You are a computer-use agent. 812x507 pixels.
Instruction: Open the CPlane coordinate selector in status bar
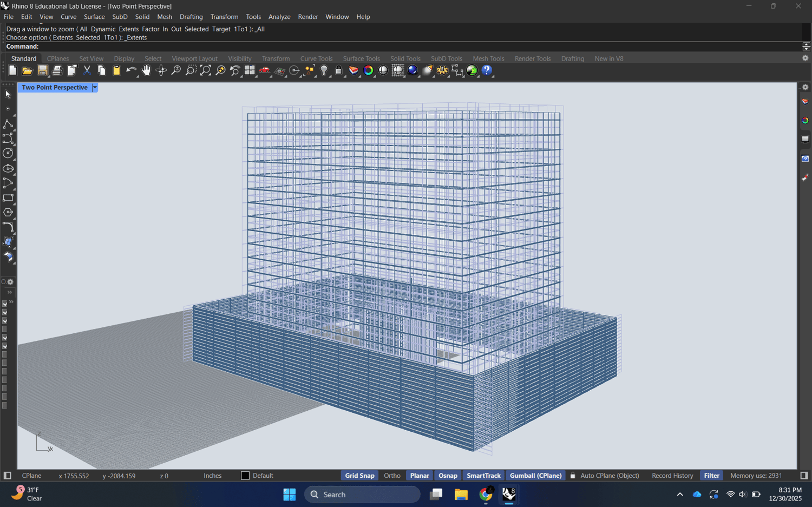(31, 476)
